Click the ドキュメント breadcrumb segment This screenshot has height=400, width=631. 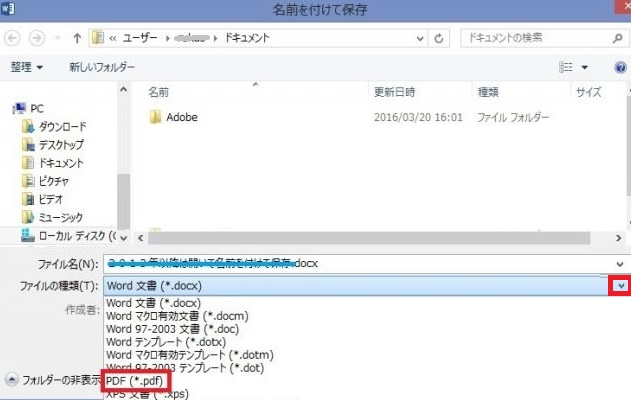pos(247,38)
